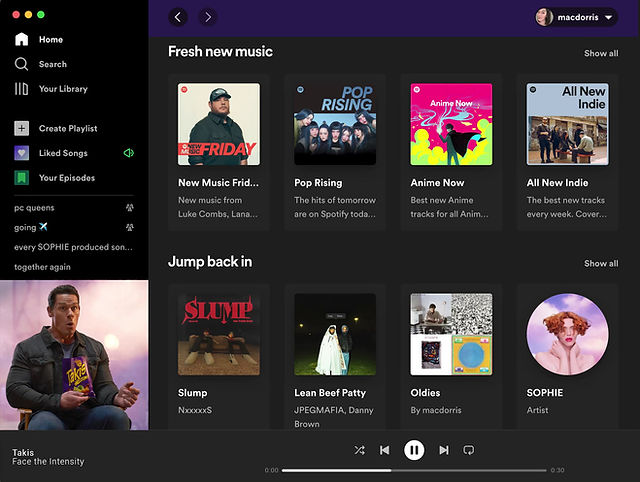Open the SOPHIE artist picture
Screen dimensions: 640x482
click(x=567, y=334)
